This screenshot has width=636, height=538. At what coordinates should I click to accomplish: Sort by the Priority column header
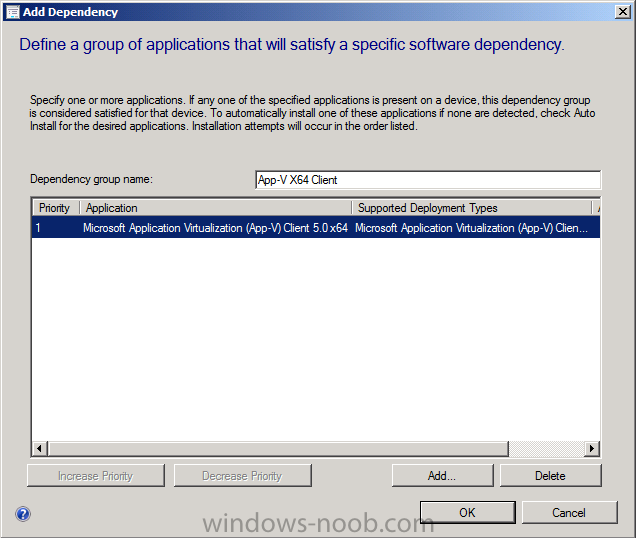[x=55, y=208]
